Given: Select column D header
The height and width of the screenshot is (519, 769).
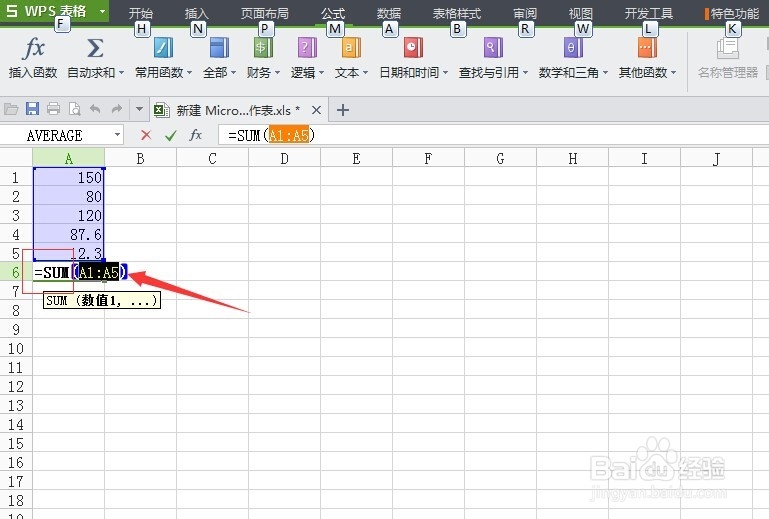Looking at the screenshot, I should click(x=284, y=158).
